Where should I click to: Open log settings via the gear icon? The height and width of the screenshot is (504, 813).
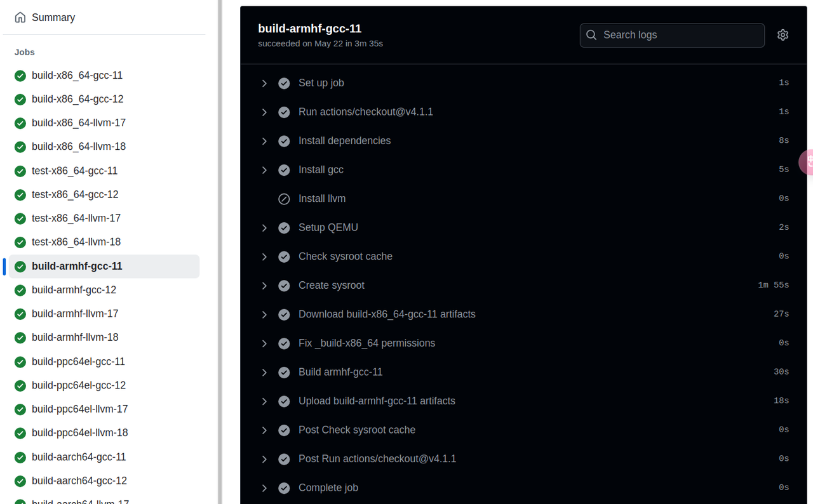pyautogui.click(x=783, y=35)
